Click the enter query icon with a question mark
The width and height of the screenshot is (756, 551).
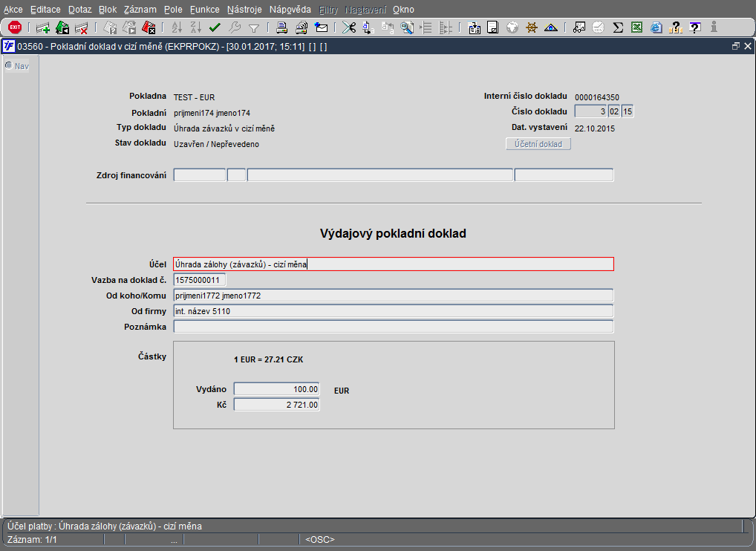point(111,28)
